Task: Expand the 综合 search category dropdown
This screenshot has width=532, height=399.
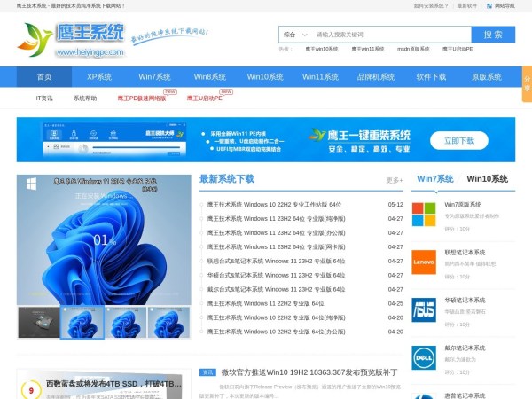Action: (x=293, y=35)
